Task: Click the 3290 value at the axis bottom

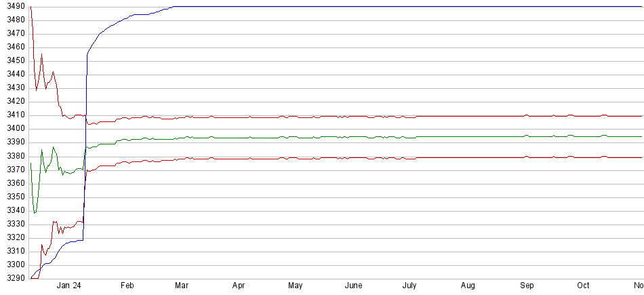Action: [x=13, y=278]
